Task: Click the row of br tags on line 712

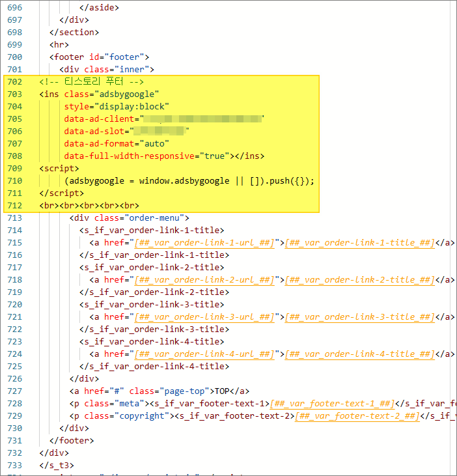Action: pos(89,205)
